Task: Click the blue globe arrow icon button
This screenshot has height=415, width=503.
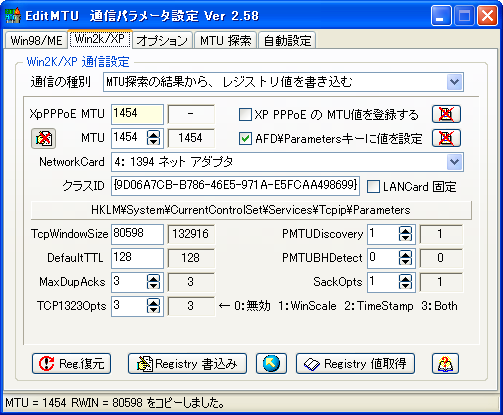Action: tap(271, 364)
